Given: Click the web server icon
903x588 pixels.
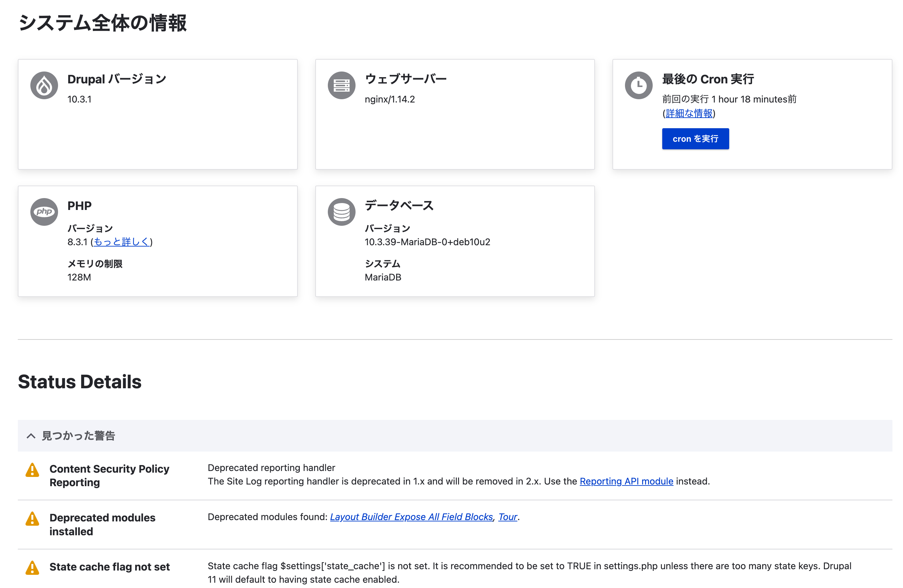Looking at the screenshot, I should coord(341,85).
